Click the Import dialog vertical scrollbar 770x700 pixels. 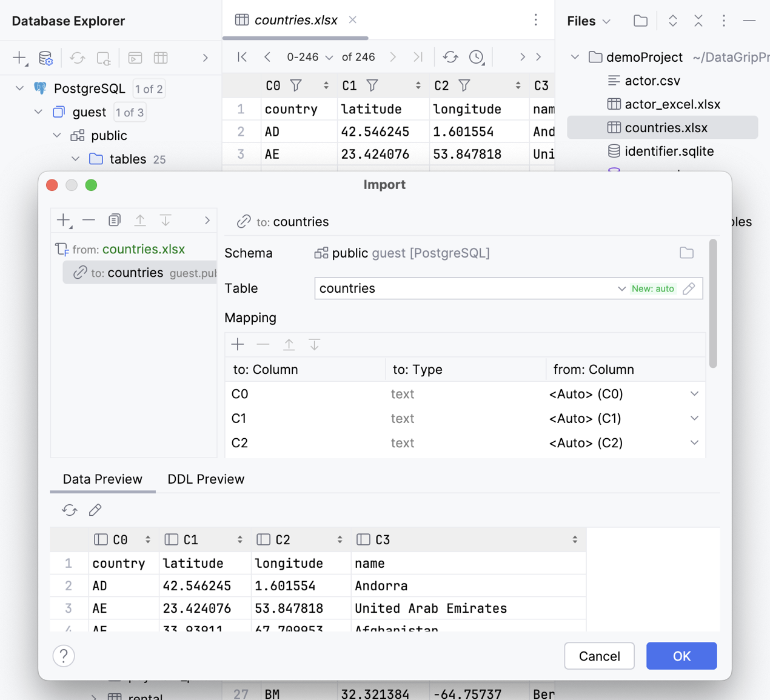click(x=713, y=303)
